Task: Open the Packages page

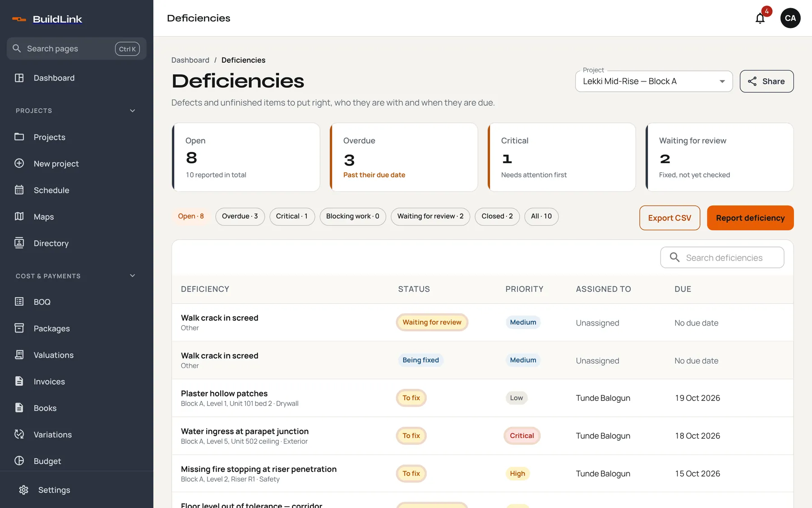Action: click(x=77, y=329)
